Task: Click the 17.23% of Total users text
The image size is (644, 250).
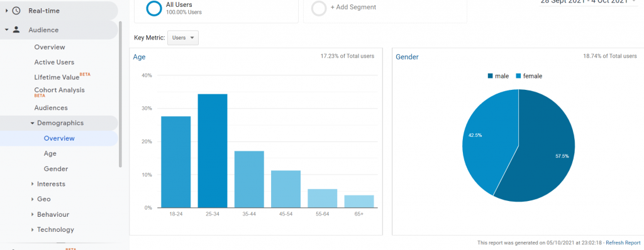Action: tap(347, 56)
